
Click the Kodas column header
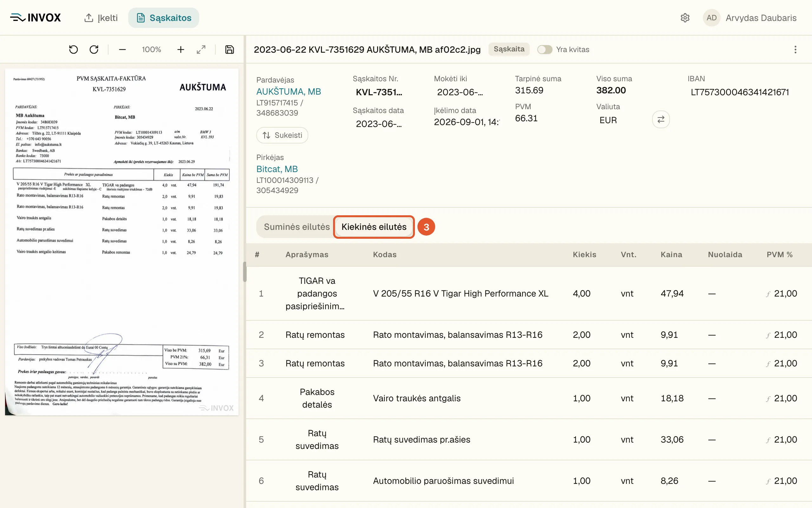tap(384, 255)
